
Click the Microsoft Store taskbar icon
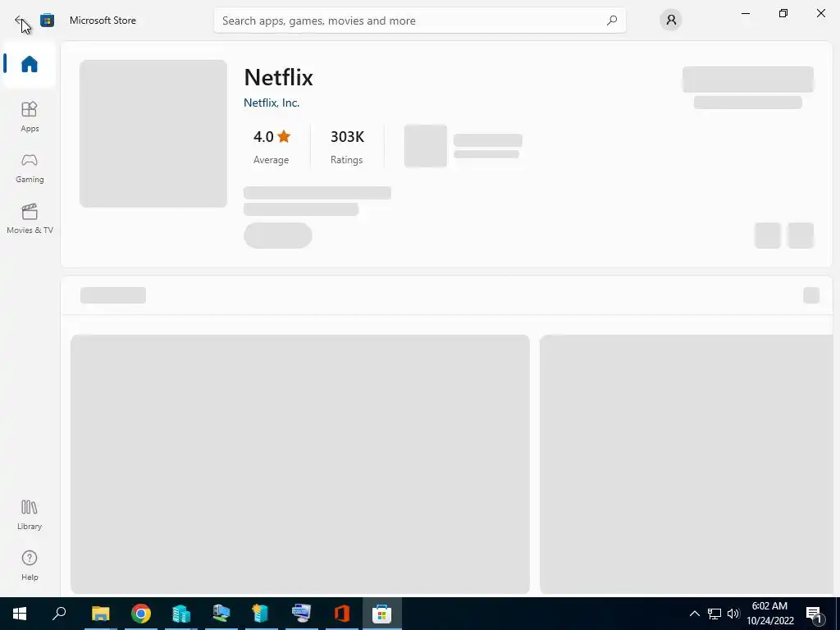point(382,614)
